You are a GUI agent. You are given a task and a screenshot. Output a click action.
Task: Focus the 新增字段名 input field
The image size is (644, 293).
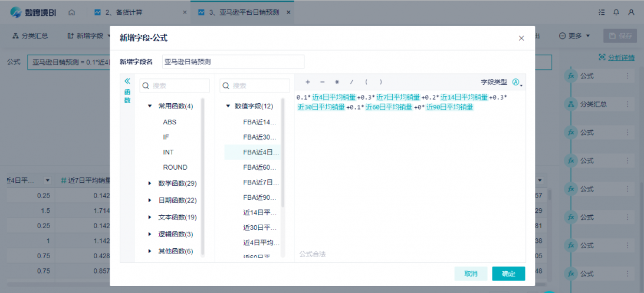pos(234,62)
